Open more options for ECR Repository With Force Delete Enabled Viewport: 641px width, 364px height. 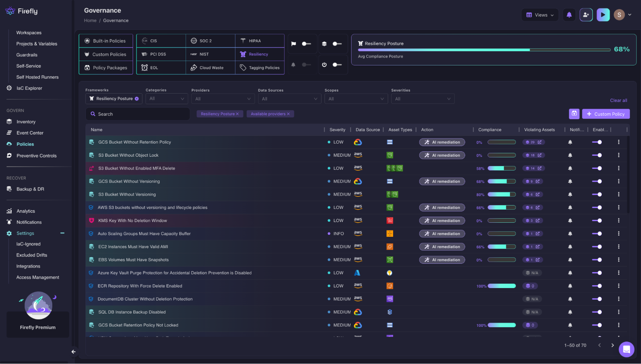tap(619, 286)
